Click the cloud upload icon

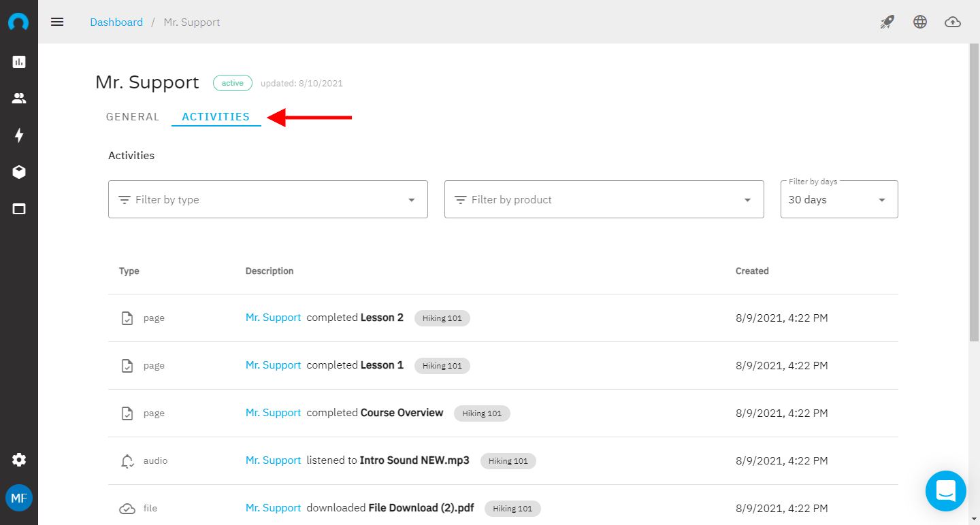953,22
